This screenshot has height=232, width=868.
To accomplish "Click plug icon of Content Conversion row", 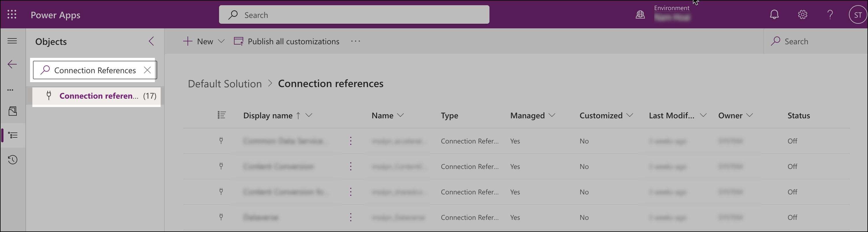I will click(x=221, y=166).
